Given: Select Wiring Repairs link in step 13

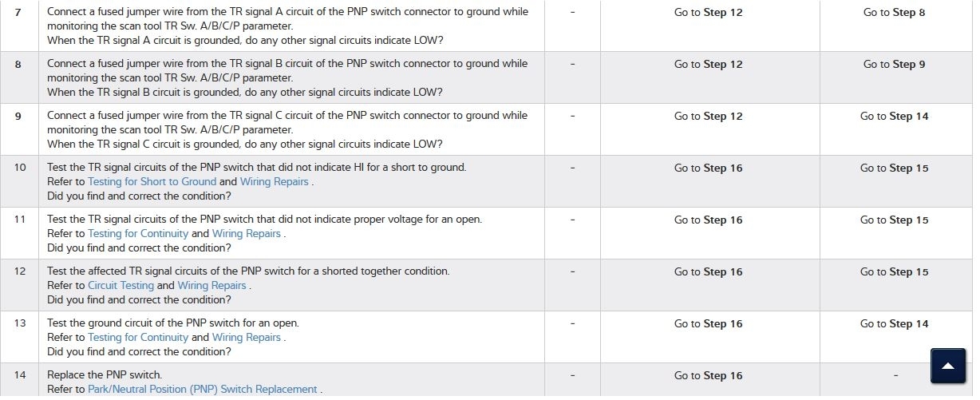Looking at the screenshot, I should point(247,338).
